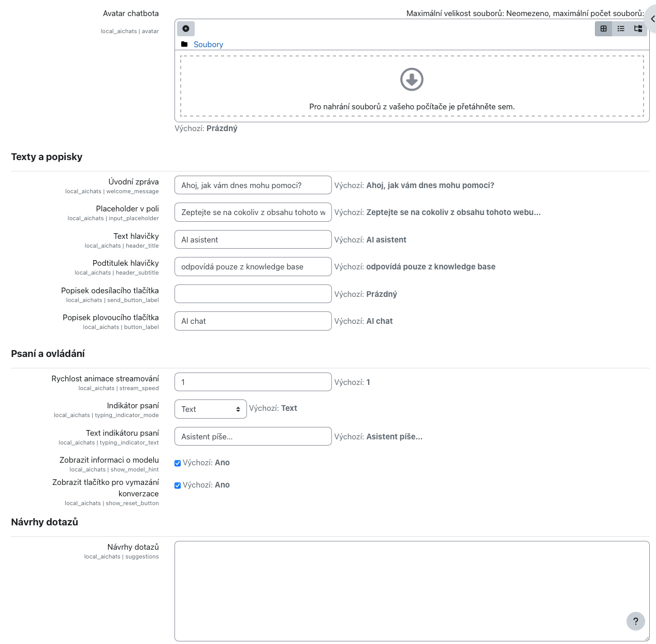Image resolution: width=656 pixels, height=644 pixels.
Task: Expand the side drawer with chevron arrow
Action: [x=652, y=19]
